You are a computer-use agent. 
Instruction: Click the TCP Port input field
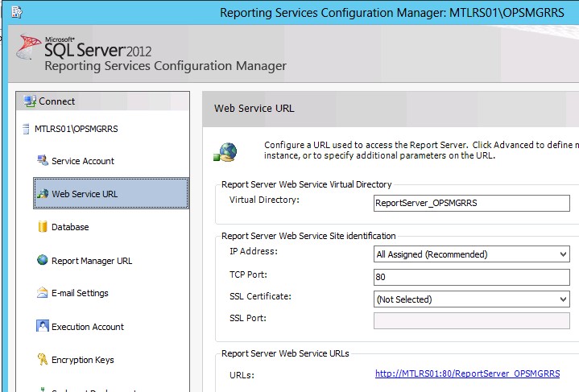pyautogui.click(x=472, y=277)
